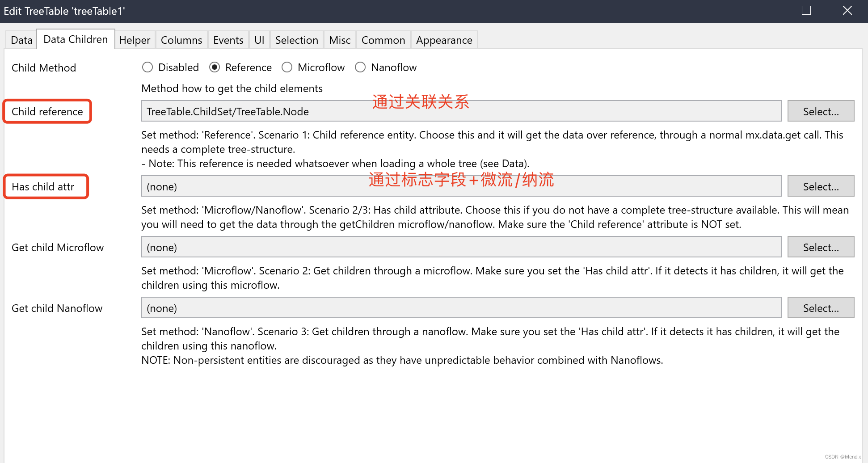
Task: Click the Get child Nanoflow label
Action: (57, 308)
